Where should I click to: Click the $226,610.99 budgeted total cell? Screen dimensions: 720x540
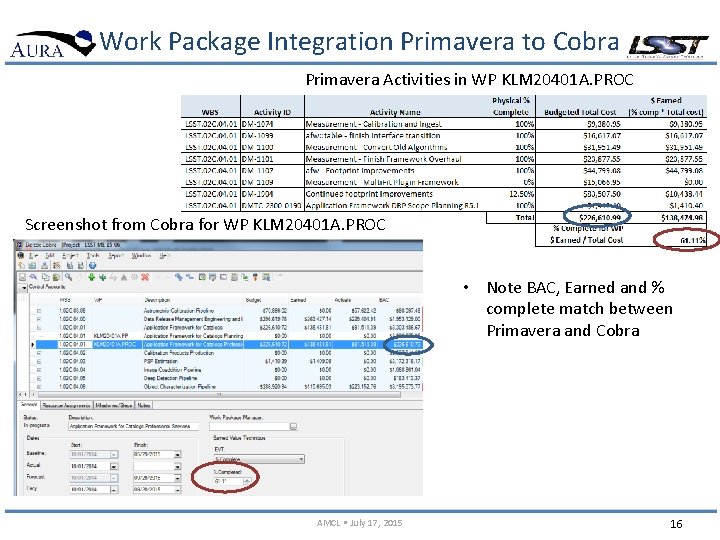tap(600, 217)
